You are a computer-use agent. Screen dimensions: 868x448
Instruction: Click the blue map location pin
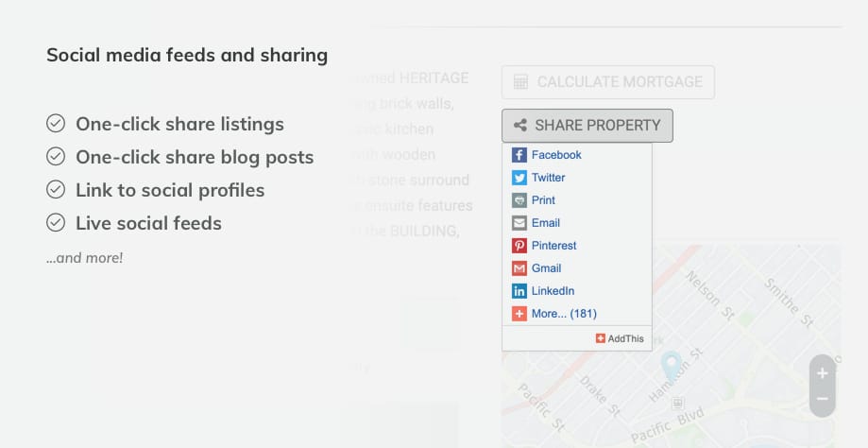coord(671,364)
